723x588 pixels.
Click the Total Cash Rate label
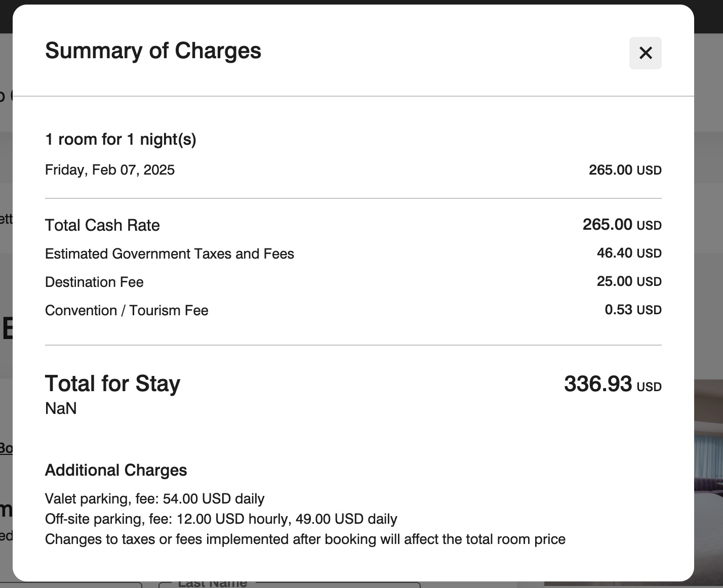tap(102, 225)
